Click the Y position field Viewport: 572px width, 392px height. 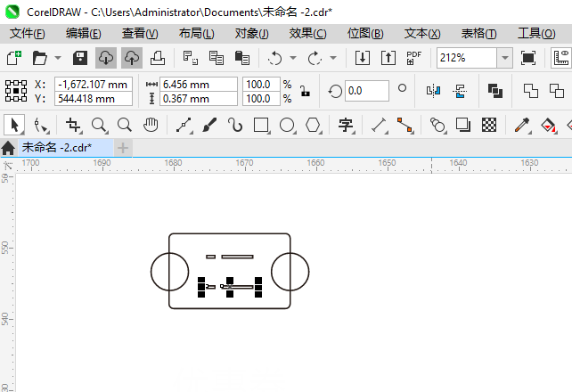94,99
